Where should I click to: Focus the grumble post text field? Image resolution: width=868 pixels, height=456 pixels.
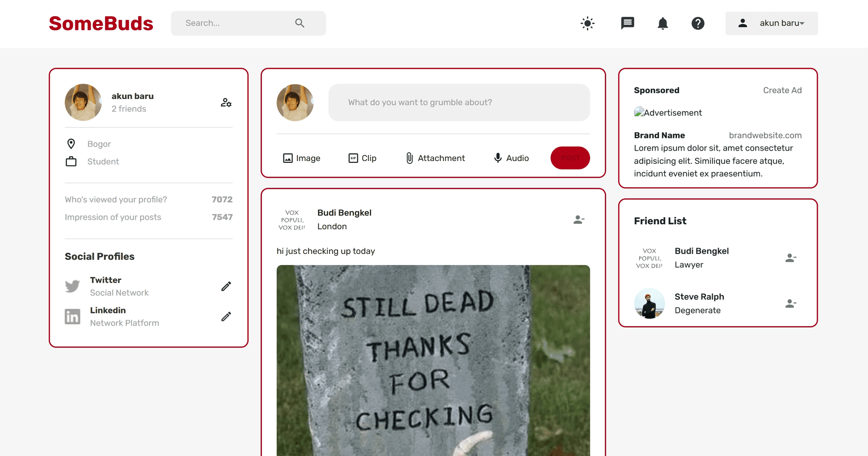click(459, 102)
